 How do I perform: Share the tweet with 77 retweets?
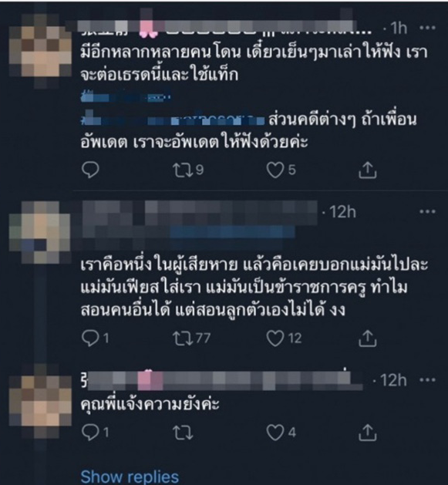pos(367,338)
